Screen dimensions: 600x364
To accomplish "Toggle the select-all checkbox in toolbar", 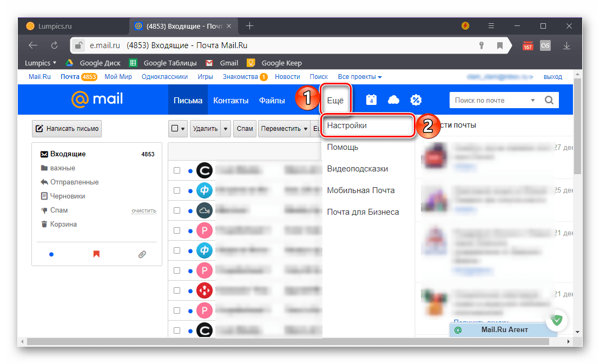I will pos(174,129).
